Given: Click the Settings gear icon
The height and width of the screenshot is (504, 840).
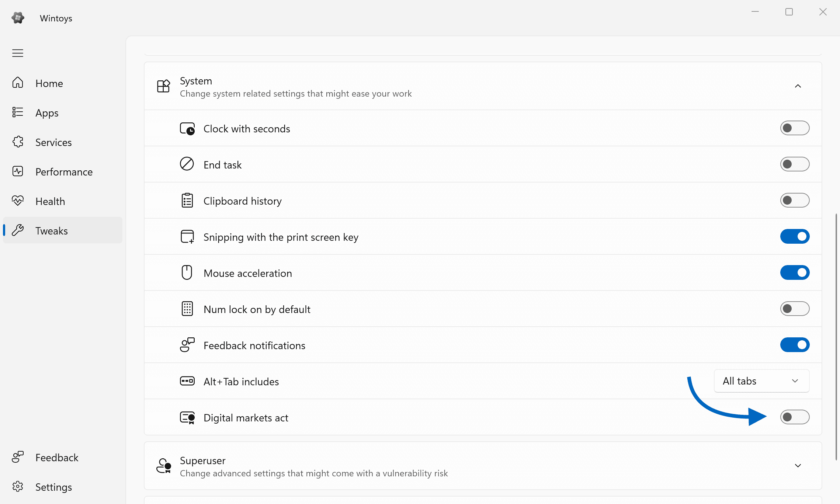Looking at the screenshot, I should pyautogui.click(x=18, y=486).
